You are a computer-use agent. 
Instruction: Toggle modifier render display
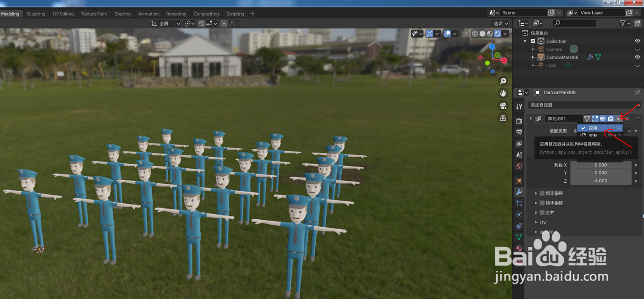point(611,119)
